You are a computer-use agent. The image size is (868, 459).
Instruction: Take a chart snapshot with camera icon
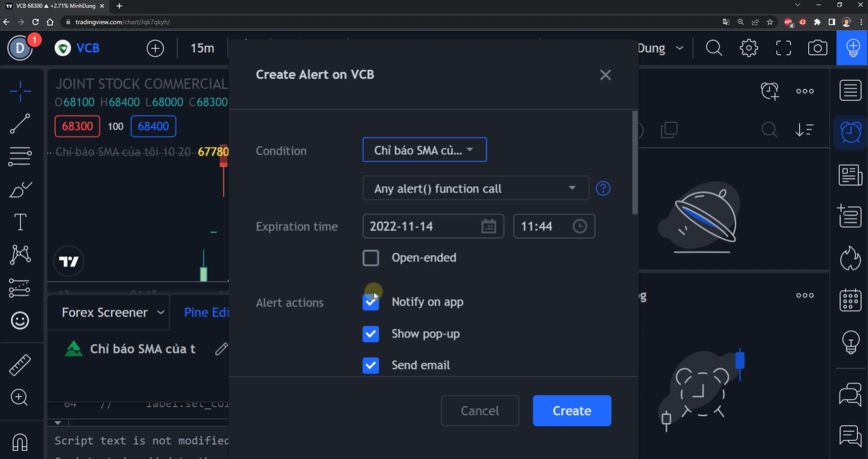tap(818, 48)
